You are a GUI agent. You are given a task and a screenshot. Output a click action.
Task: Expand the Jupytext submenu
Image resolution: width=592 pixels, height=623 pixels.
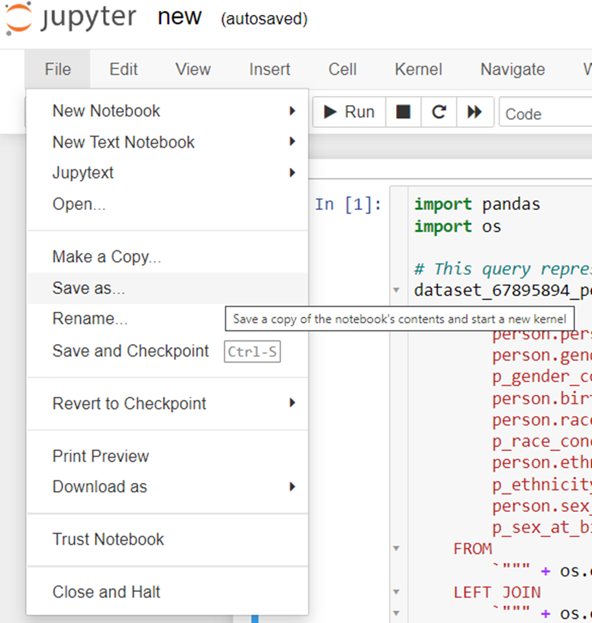tap(168, 173)
